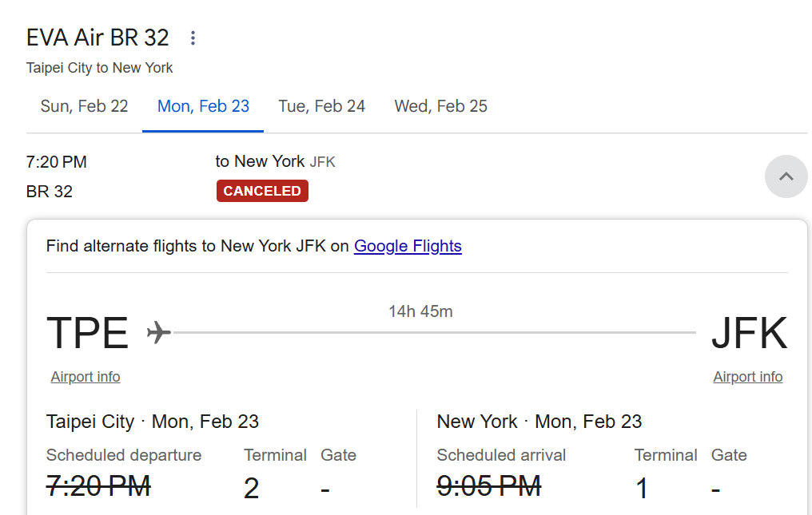The image size is (812, 515).
Task: Open Airport info for TPE
Action: (86, 377)
